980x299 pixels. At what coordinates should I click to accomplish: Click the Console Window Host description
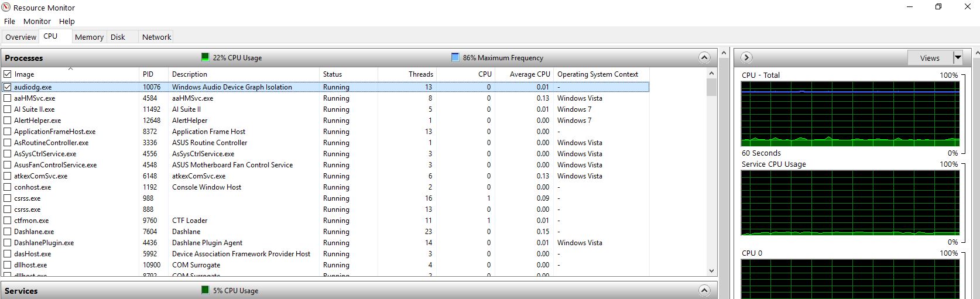(x=207, y=187)
